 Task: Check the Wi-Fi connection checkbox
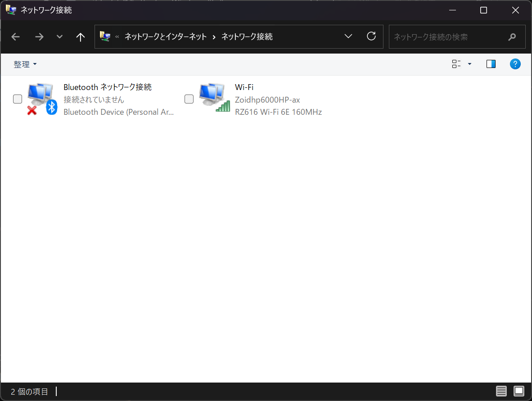click(189, 99)
